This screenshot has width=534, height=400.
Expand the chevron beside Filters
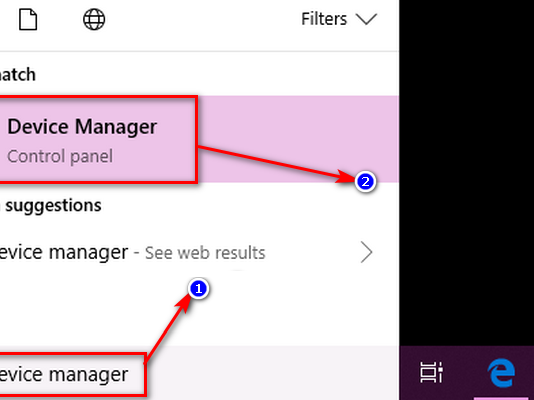[x=366, y=19]
